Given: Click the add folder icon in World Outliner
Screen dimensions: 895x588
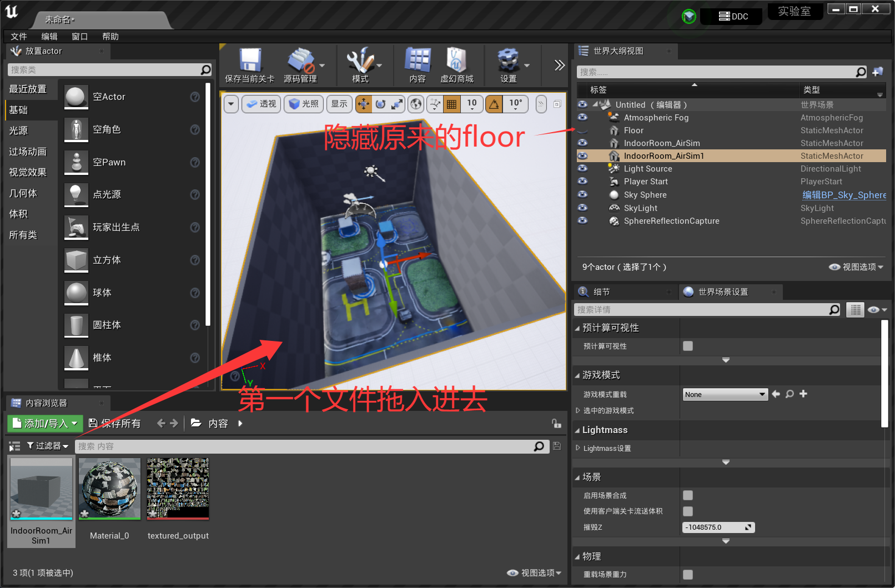Looking at the screenshot, I should click(878, 72).
